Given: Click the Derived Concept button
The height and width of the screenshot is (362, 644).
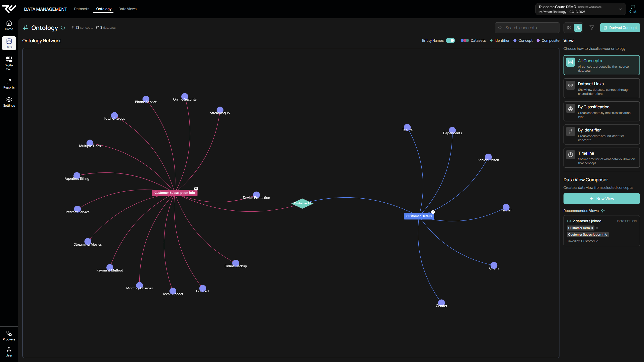Looking at the screenshot, I should coord(620,28).
